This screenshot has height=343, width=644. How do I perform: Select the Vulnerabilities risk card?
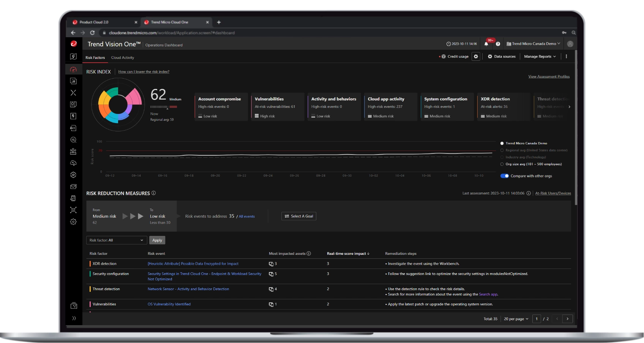click(x=278, y=107)
